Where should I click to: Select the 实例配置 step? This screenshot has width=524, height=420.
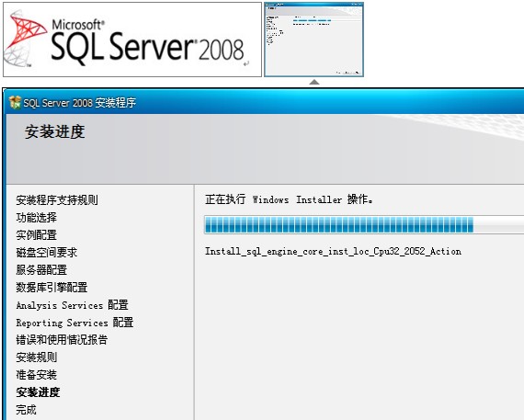coord(37,235)
